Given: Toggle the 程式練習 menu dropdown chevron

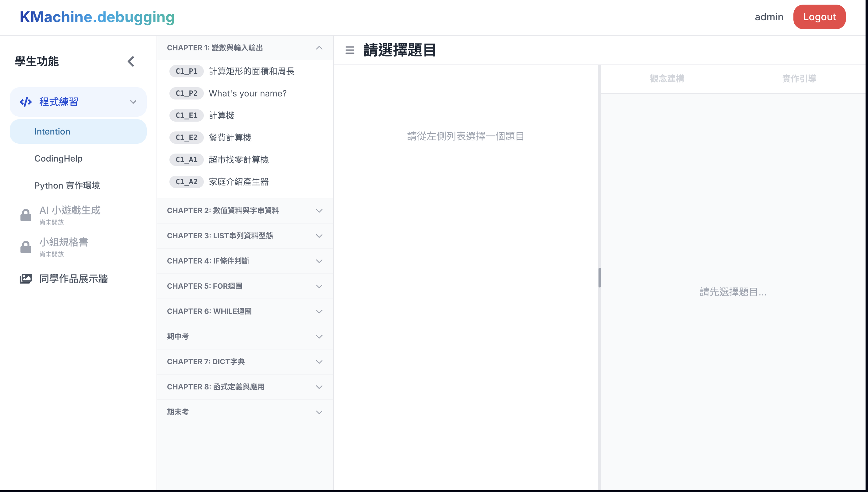Looking at the screenshot, I should click(x=133, y=102).
